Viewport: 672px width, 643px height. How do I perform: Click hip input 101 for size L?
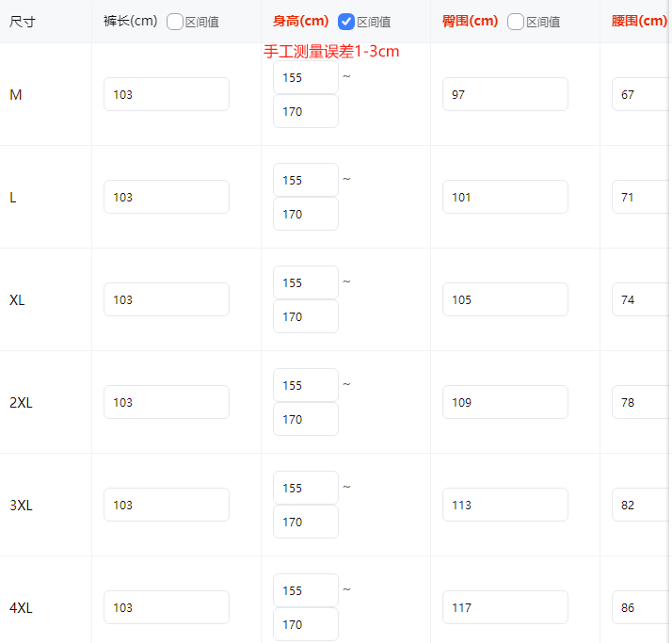[x=505, y=197]
